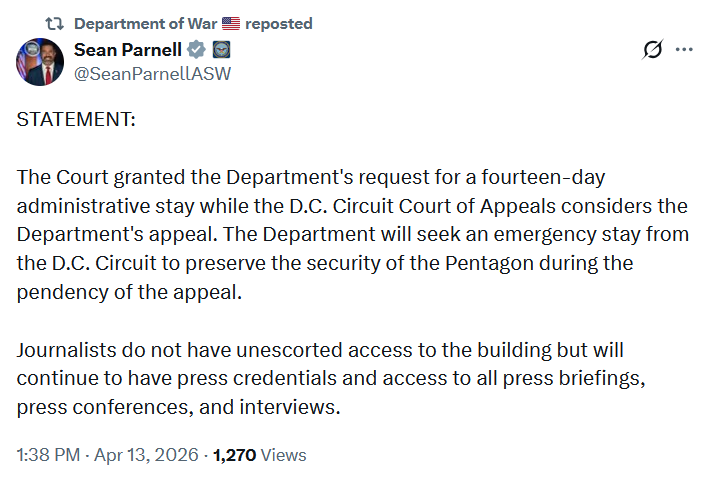Screen dimensions: 708x479
Task: Click the US flag emoji beside Department of War
Action: click(231, 23)
